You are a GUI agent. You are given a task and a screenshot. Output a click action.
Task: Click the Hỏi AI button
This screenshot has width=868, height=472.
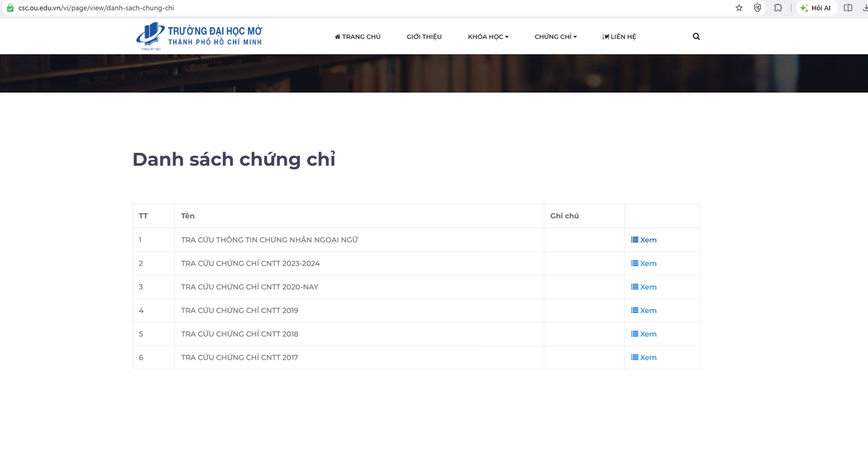816,8
